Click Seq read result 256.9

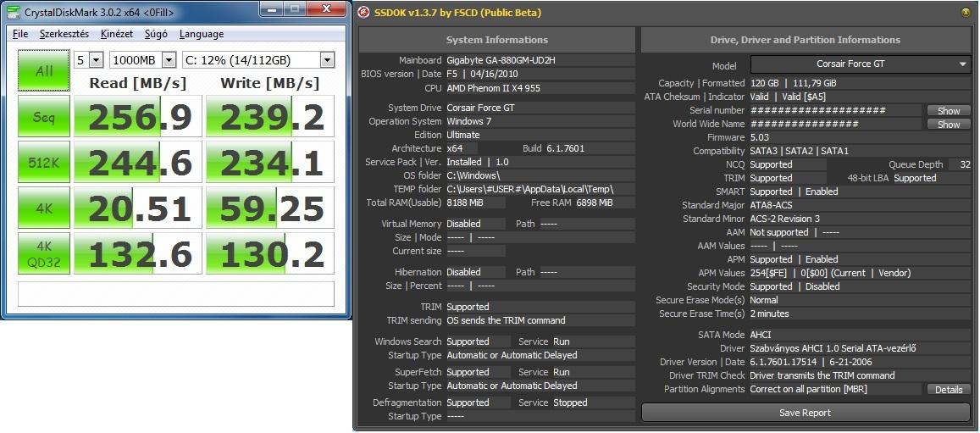138,116
